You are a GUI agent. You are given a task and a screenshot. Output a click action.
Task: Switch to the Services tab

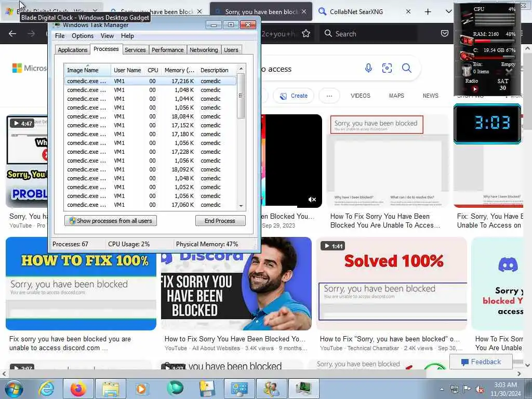[x=135, y=50]
